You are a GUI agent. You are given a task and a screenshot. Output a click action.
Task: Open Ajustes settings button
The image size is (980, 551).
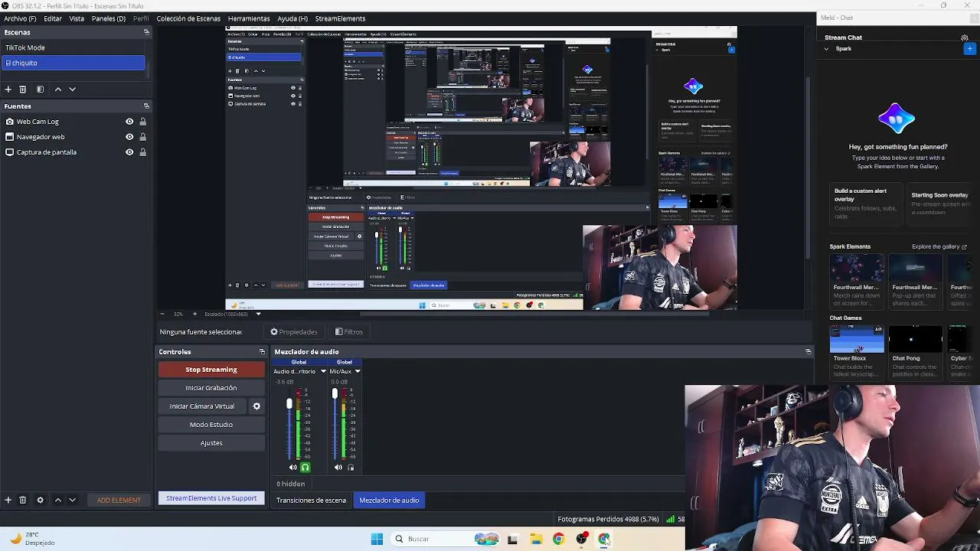coord(211,443)
